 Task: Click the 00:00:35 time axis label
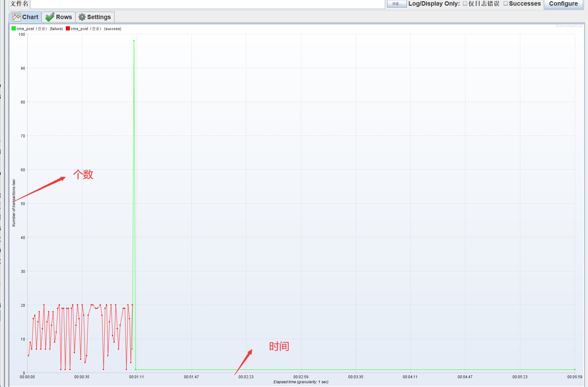(82, 377)
